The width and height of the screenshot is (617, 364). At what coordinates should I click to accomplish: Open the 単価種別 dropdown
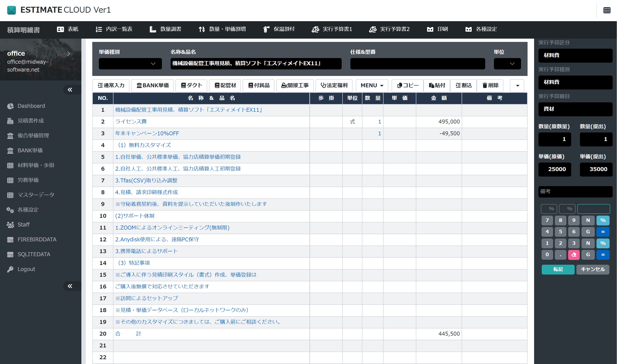130,64
